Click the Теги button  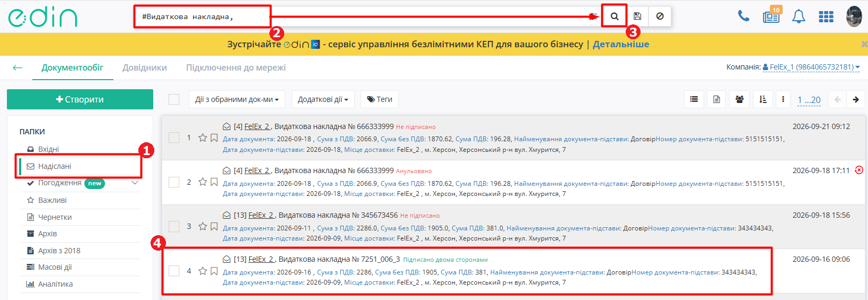click(x=380, y=99)
